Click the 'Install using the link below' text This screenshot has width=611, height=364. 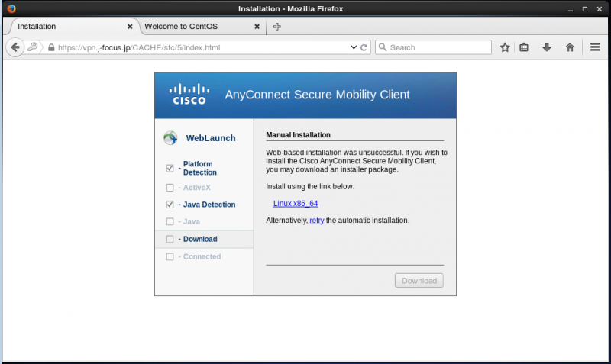click(310, 186)
